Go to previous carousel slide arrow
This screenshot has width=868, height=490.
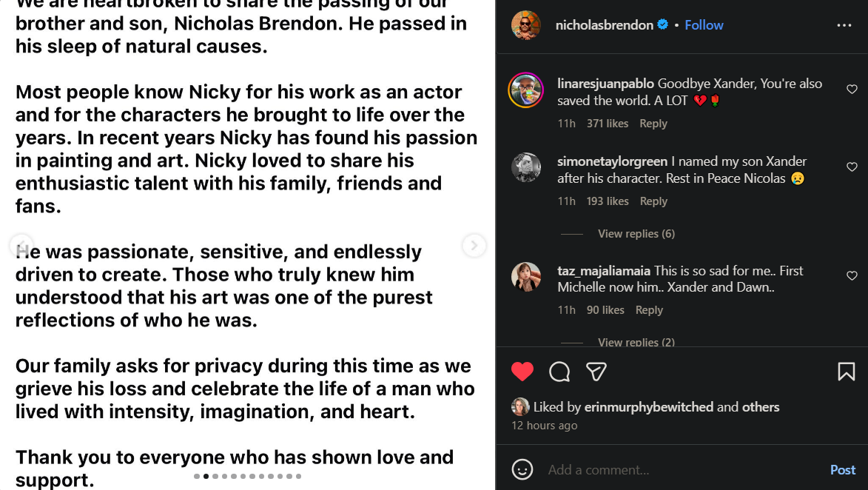click(x=21, y=245)
